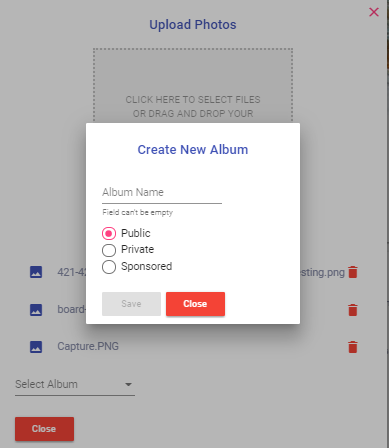Click the Select Album dropdown arrow
The width and height of the screenshot is (389, 448).
(128, 385)
